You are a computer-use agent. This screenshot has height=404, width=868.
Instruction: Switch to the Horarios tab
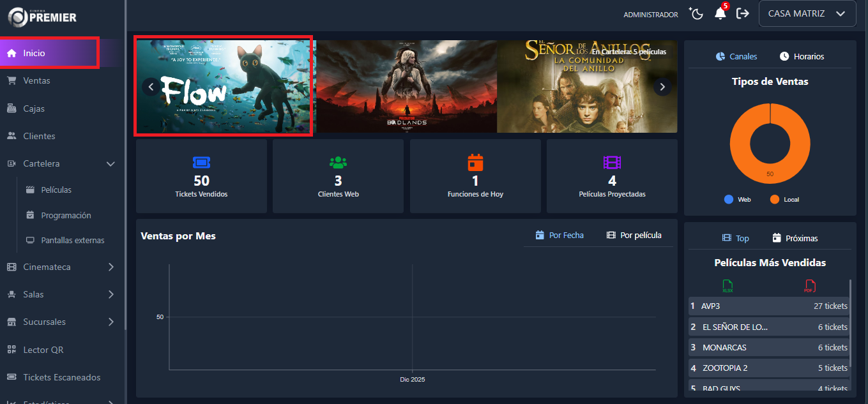pyautogui.click(x=802, y=56)
